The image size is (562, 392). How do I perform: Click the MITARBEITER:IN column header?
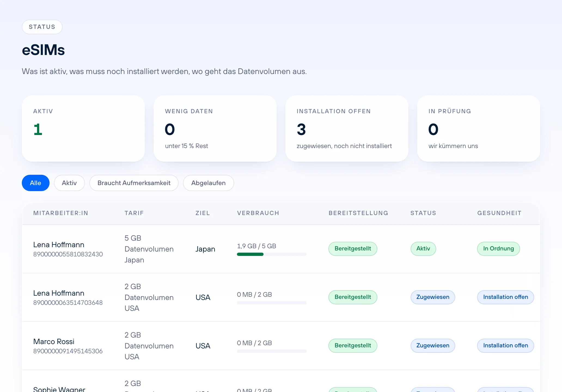[x=61, y=213]
